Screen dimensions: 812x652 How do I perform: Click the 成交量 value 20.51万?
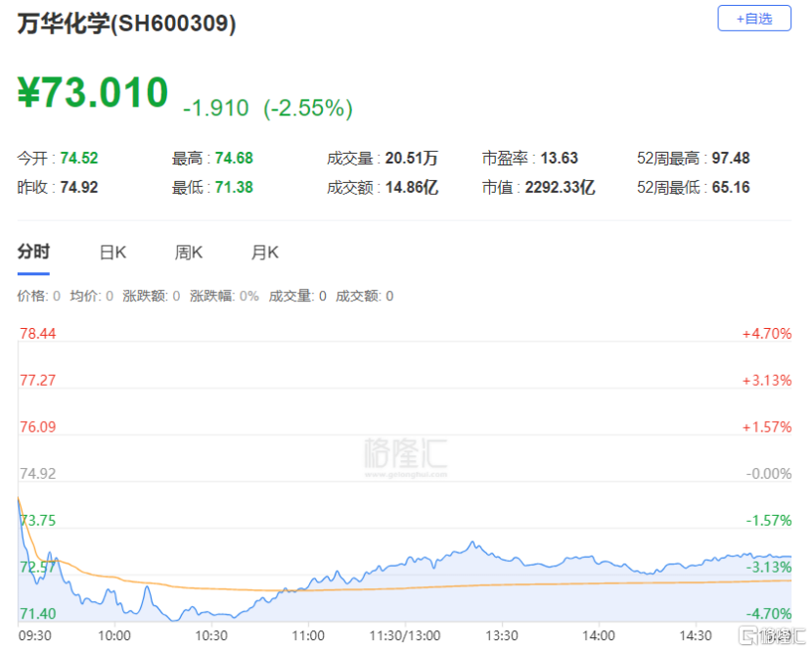pyautogui.click(x=412, y=158)
